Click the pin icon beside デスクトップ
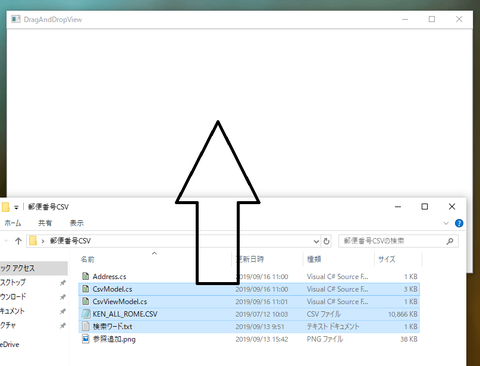The width and height of the screenshot is (480, 366). (62, 283)
